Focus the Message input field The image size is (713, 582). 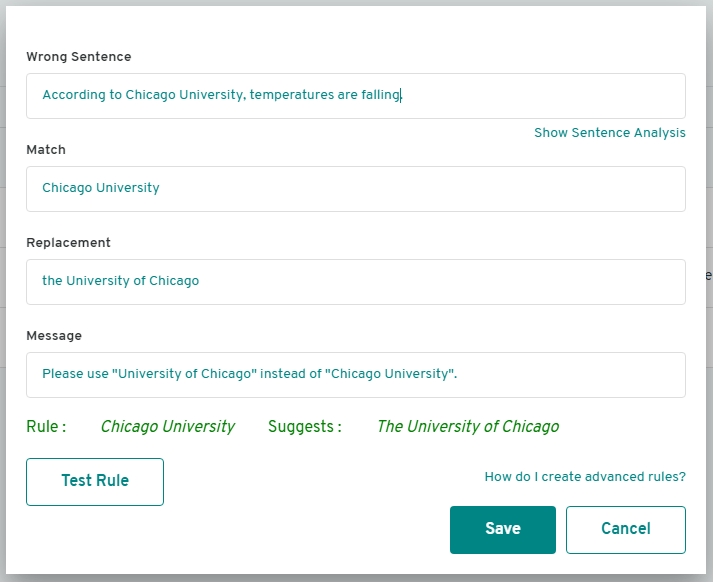356,375
